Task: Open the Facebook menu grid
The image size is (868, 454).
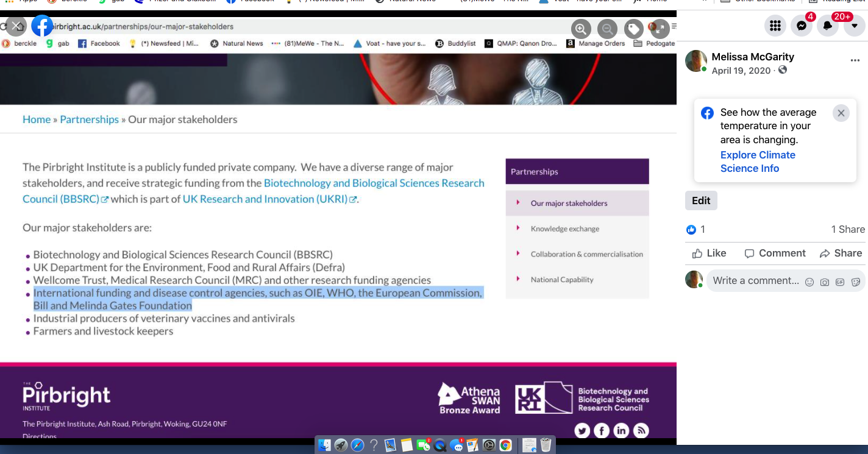Action: 775,26
